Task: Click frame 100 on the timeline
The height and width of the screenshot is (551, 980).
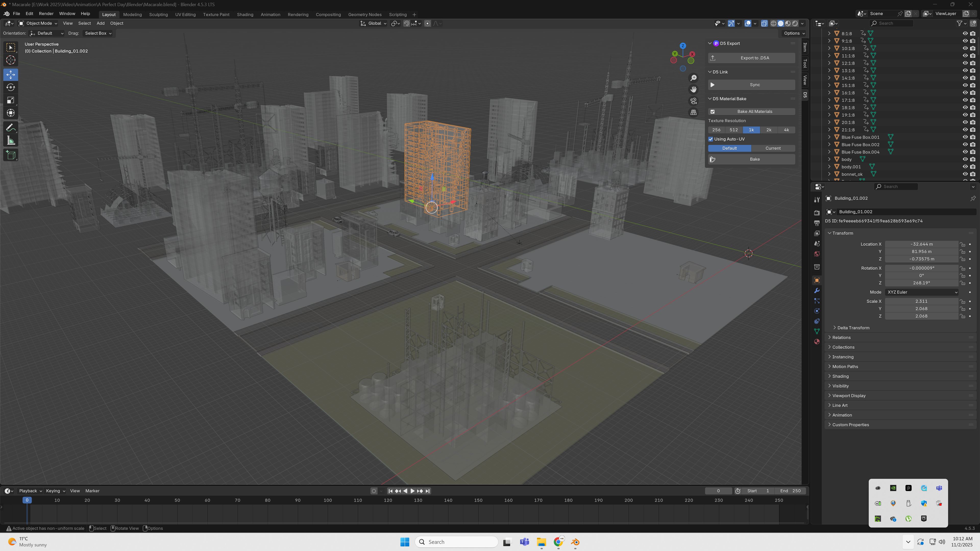Action: tap(327, 500)
